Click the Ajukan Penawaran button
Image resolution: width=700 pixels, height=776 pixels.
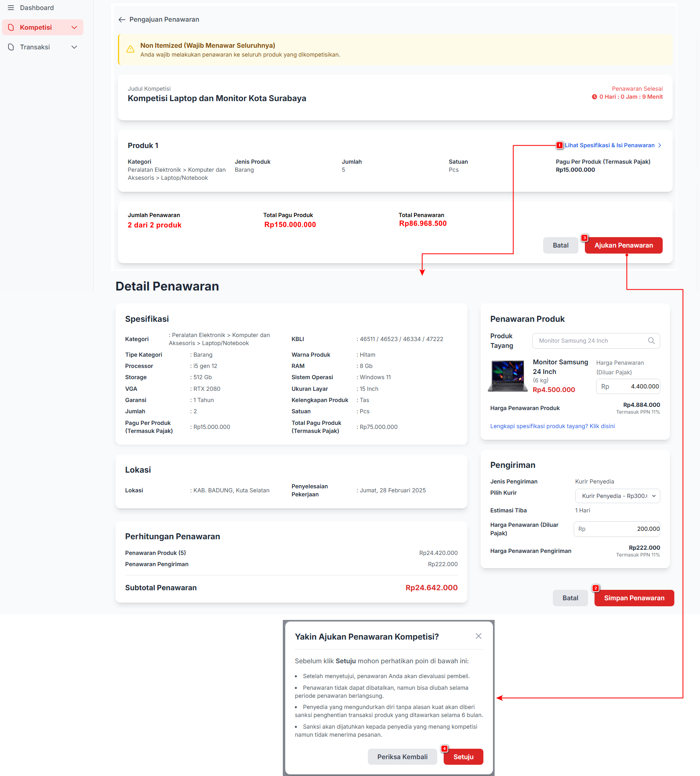(623, 245)
